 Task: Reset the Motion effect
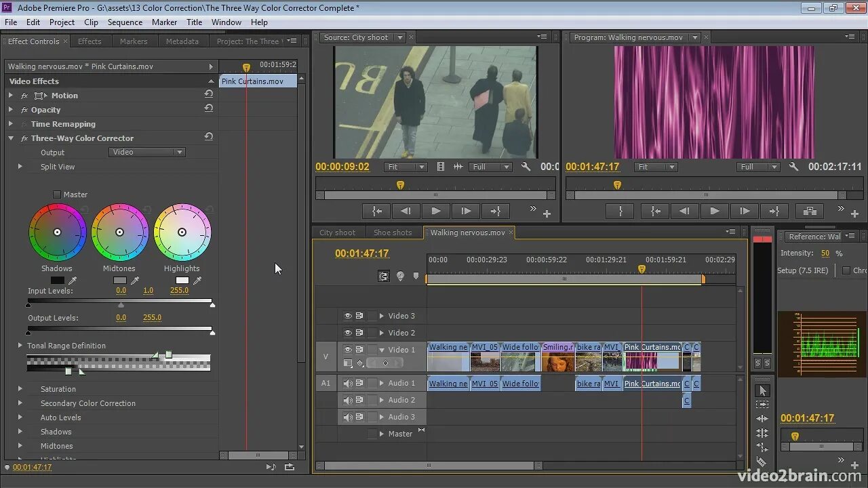click(209, 94)
